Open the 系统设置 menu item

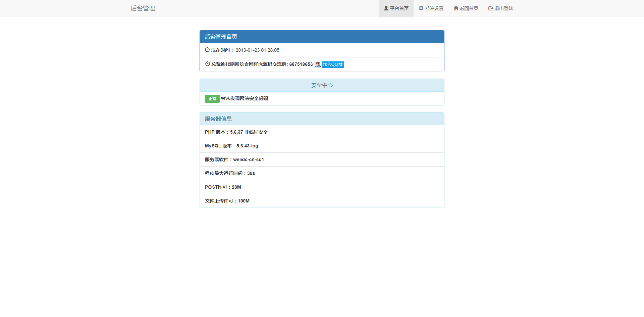pos(431,8)
